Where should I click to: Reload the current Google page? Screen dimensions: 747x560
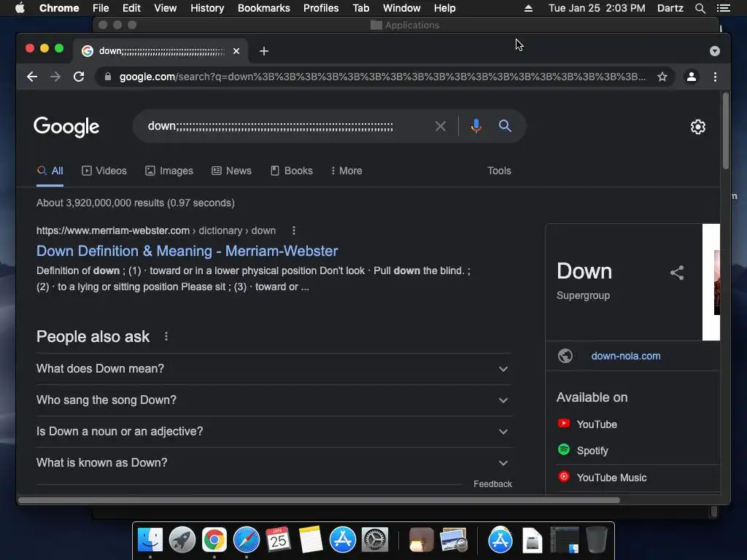79,77
